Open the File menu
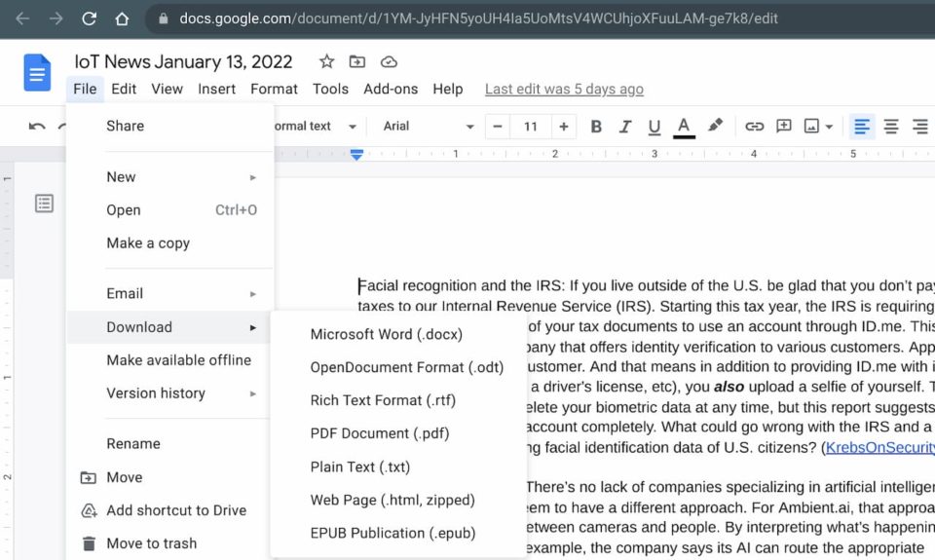This screenshot has height=560, width=935. click(x=85, y=89)
